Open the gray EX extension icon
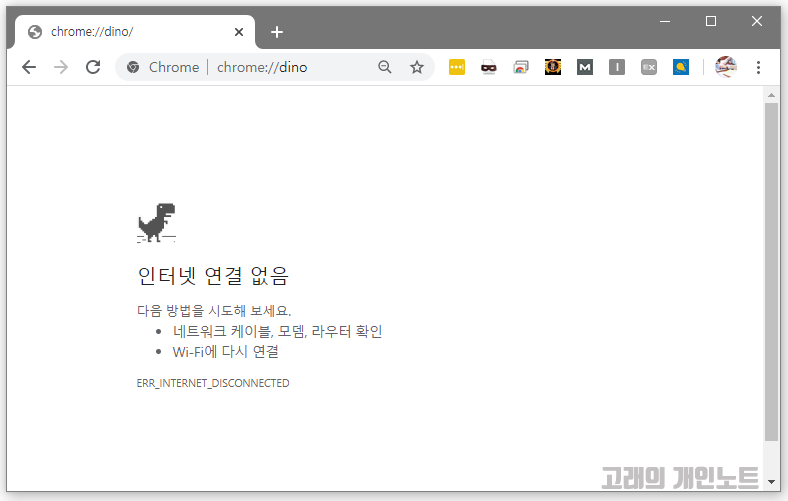Viewport: 788px width, 501px height. pos(649,67)
